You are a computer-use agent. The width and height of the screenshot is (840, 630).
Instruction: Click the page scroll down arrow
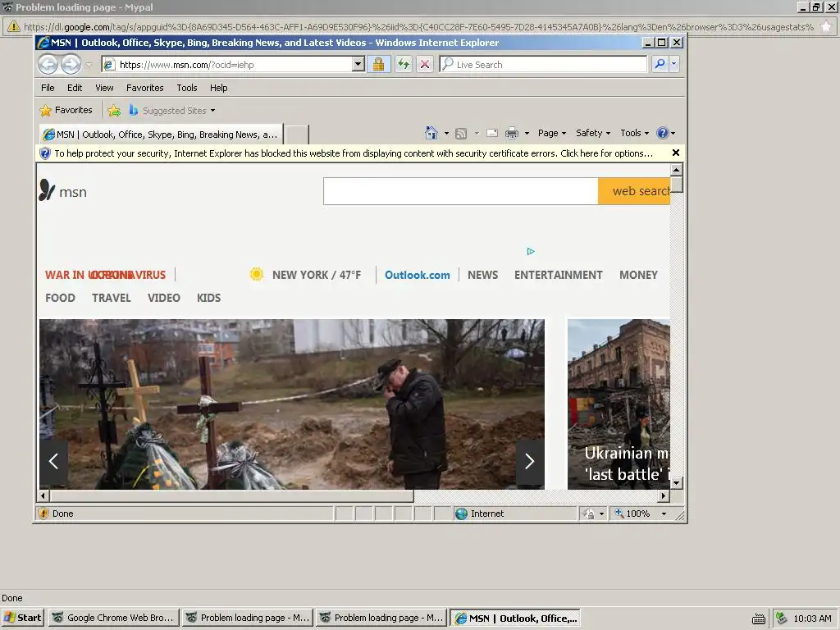pos(676,483)
